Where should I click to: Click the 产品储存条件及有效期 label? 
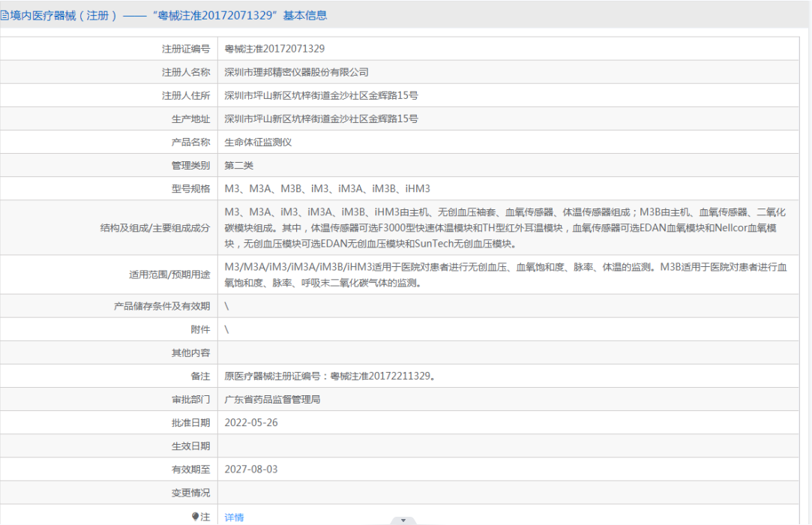(x=162, y=306)
